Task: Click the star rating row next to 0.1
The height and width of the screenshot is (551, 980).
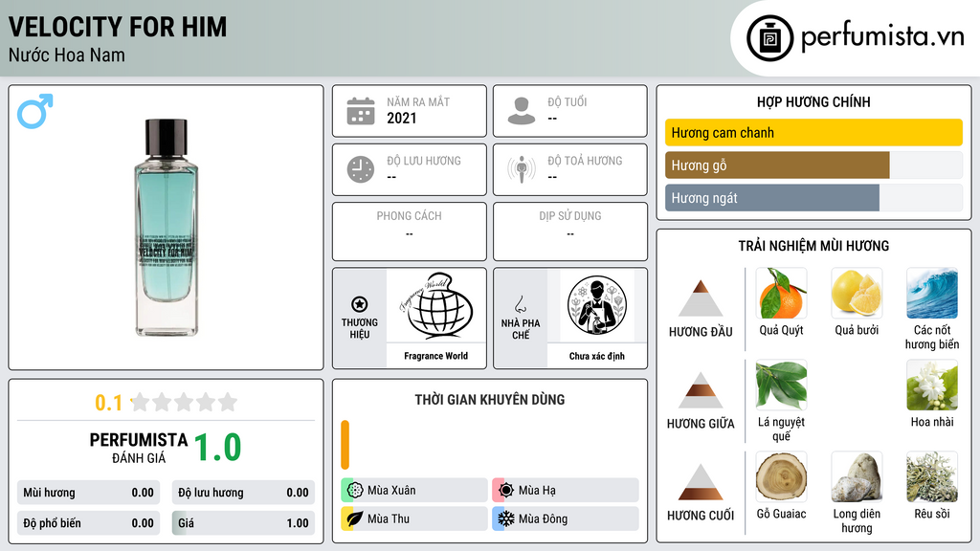Action: pyautogui.click(x=184, y=403)
